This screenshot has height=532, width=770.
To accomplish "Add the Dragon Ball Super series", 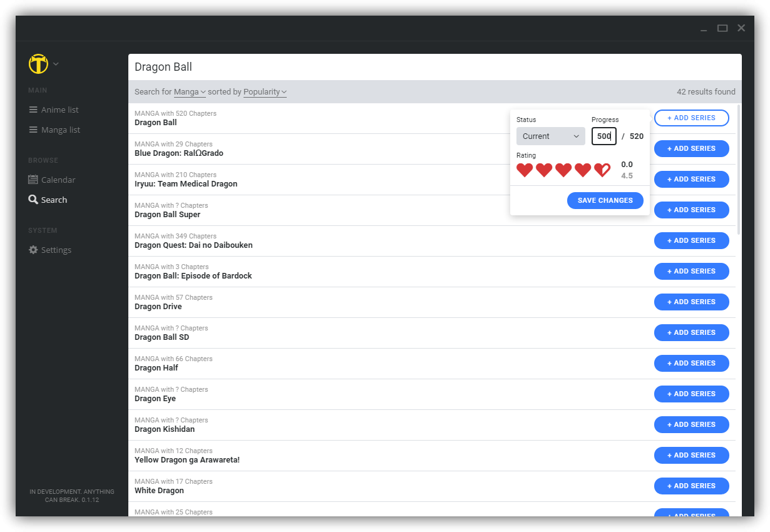I will point(692,210).
